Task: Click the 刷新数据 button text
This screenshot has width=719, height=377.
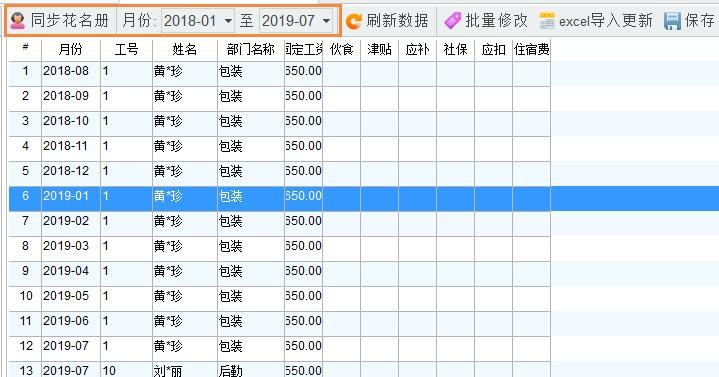Action: (397, 21)
